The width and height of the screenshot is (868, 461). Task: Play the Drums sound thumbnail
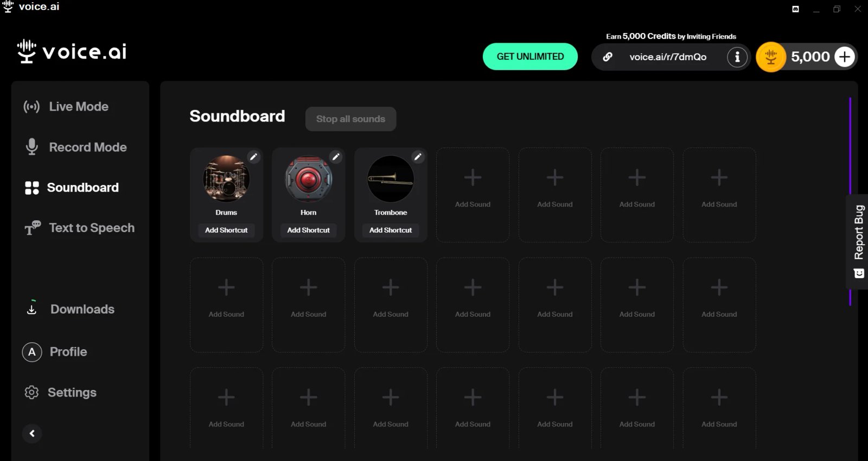[226, 179]
